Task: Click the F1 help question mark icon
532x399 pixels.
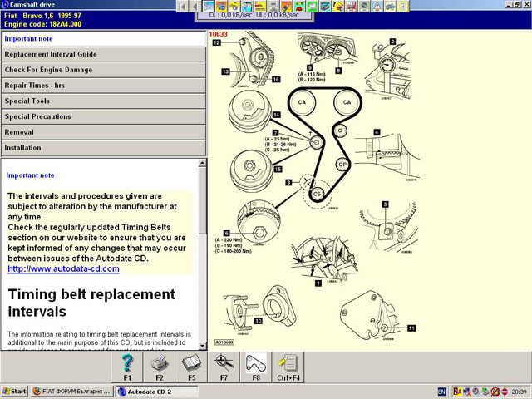Action: click(127, 366)
